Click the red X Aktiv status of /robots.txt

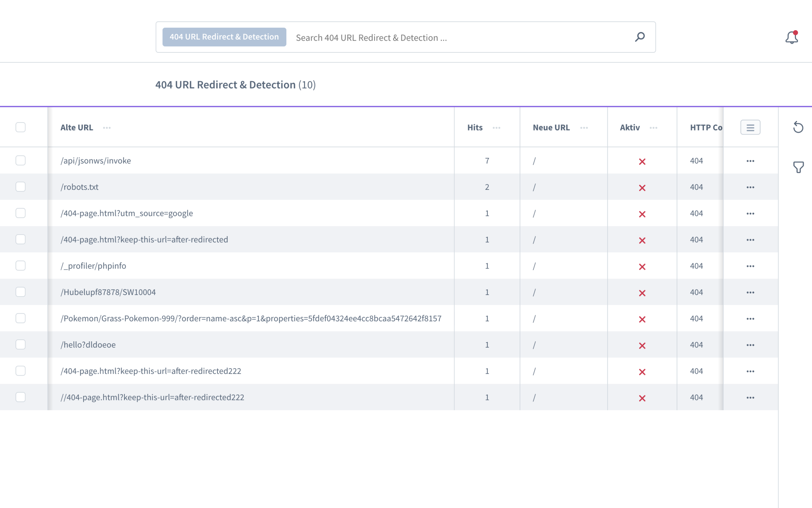(x=642, y=188)
